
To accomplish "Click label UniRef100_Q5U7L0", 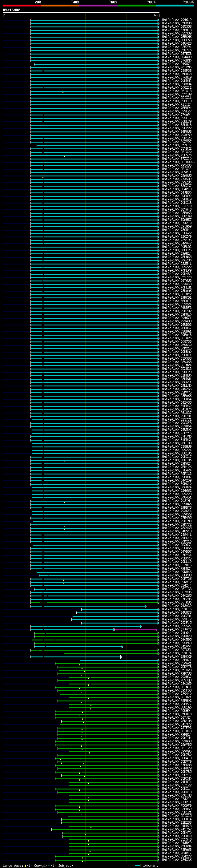I will pos(176,50).
